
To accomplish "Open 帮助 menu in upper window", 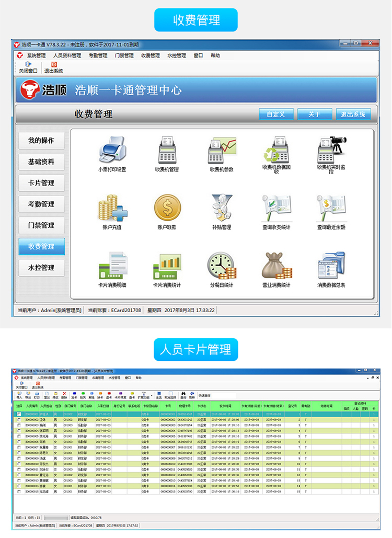I will 215,55.
